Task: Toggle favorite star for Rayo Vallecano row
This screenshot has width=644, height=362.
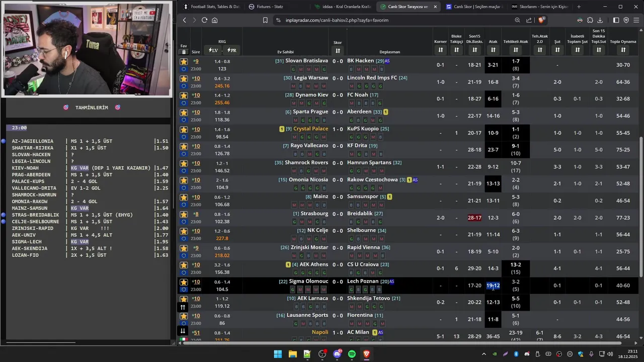Action: pos(184,146)
